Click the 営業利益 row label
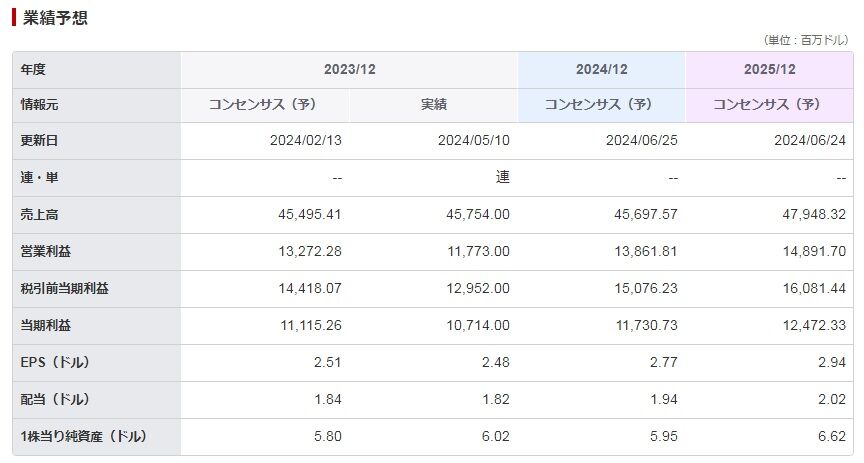864x463 pixels. pyautogui.click(x=46, y=251)
